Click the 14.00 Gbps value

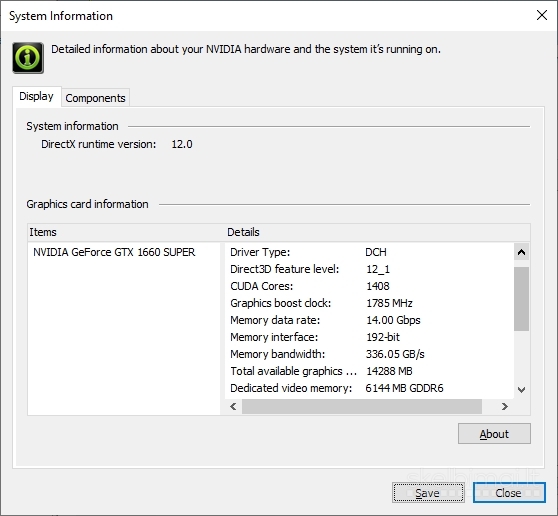point(393,320)
